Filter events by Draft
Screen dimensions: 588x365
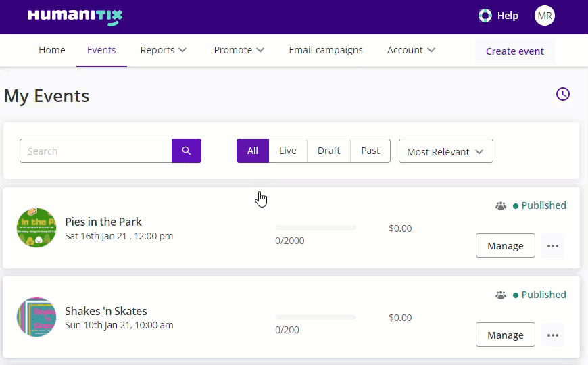[328, 151]
